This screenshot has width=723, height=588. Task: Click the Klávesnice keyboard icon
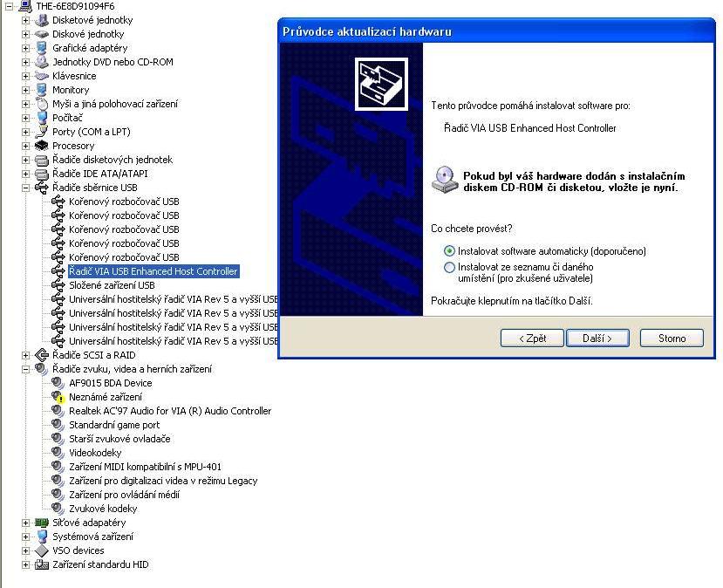click(42, 76)
